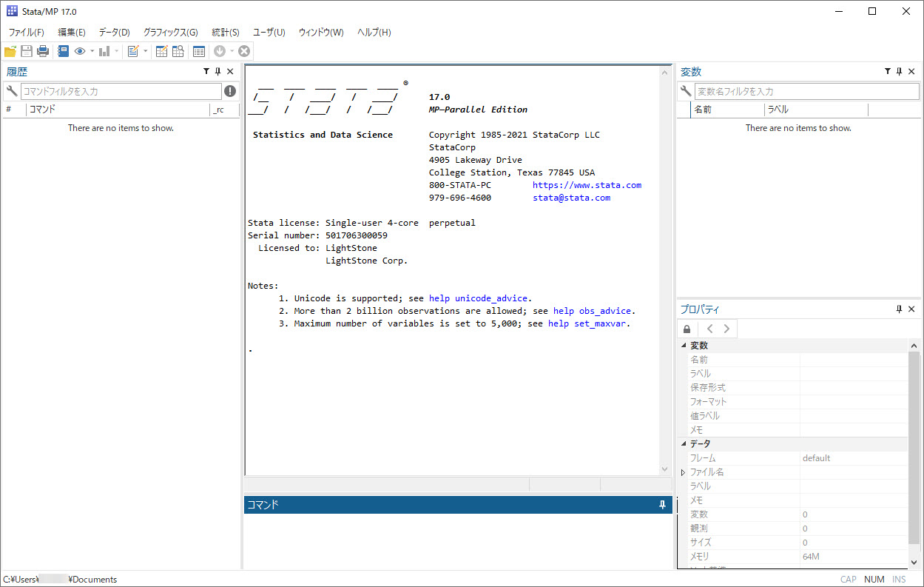Screen dimensions: 924x587
Task: Click the More down-arrow circle icon
Action: (x=220, y=51)
